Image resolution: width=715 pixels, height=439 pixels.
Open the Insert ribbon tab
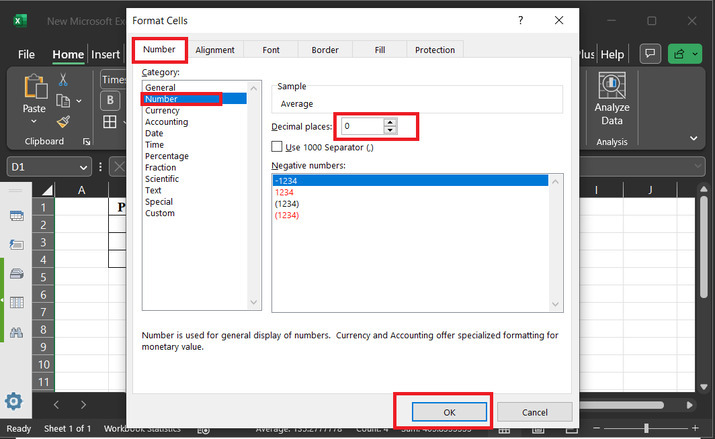(x=105, y=54)
